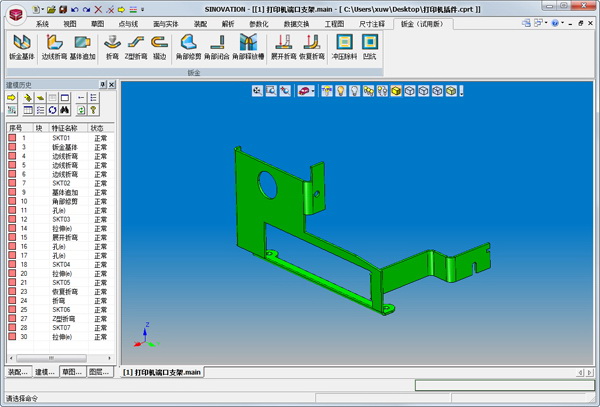Viewport: 600px width, 407px height.
Task: Toggle the red marker of 角部修剪 row
Action: pos(11,201)
